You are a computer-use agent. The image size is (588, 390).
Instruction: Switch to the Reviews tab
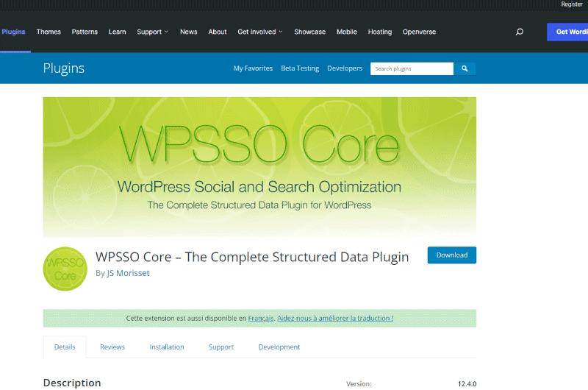pos(112,347)
